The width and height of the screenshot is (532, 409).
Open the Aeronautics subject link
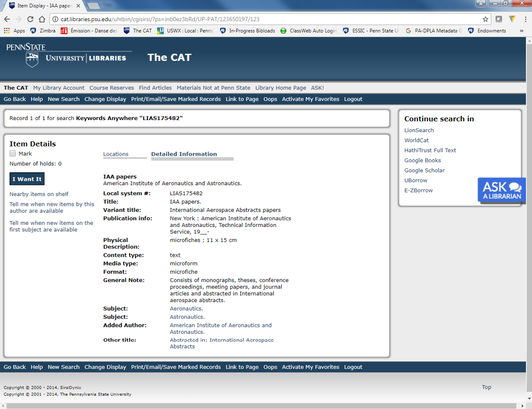pos(185,308)
